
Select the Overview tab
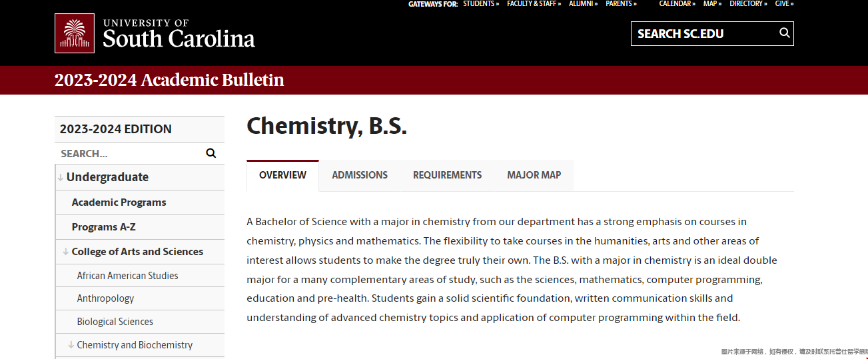[282, 175]
